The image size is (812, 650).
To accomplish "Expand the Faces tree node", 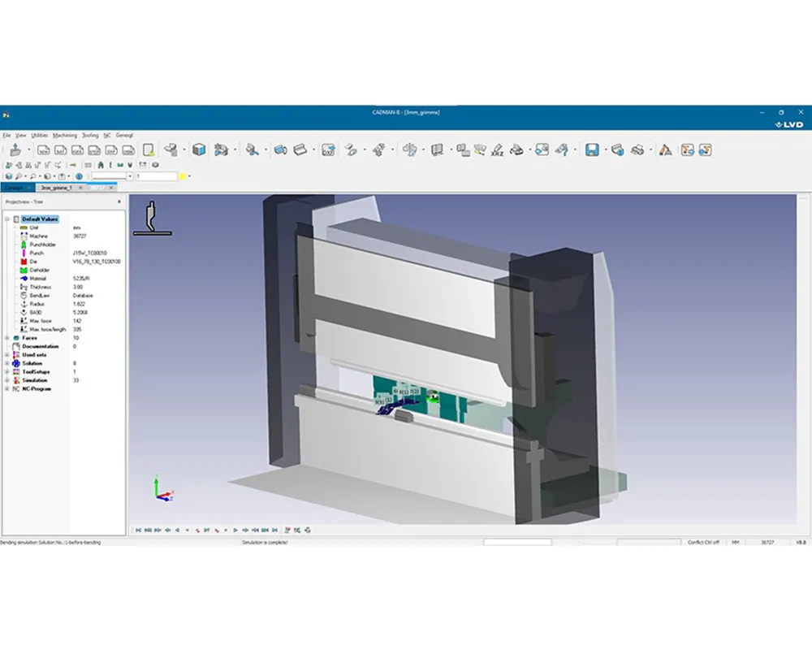I will 7,338.
